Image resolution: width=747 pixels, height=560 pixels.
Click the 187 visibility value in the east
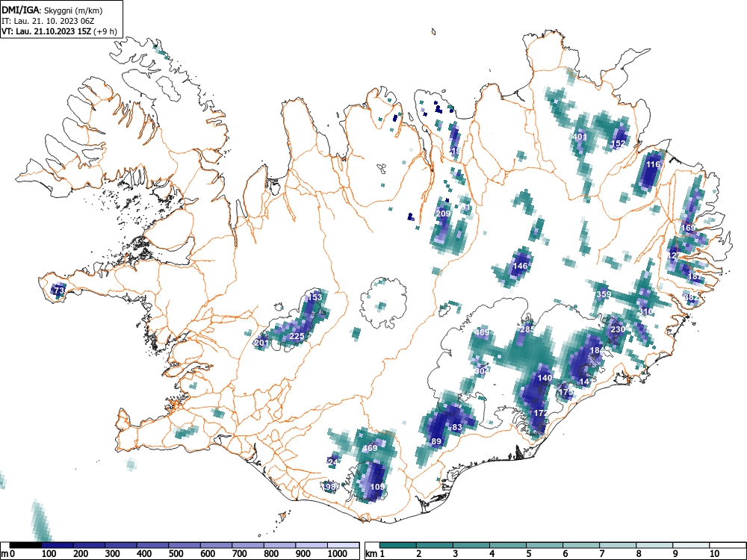point(695,276)
